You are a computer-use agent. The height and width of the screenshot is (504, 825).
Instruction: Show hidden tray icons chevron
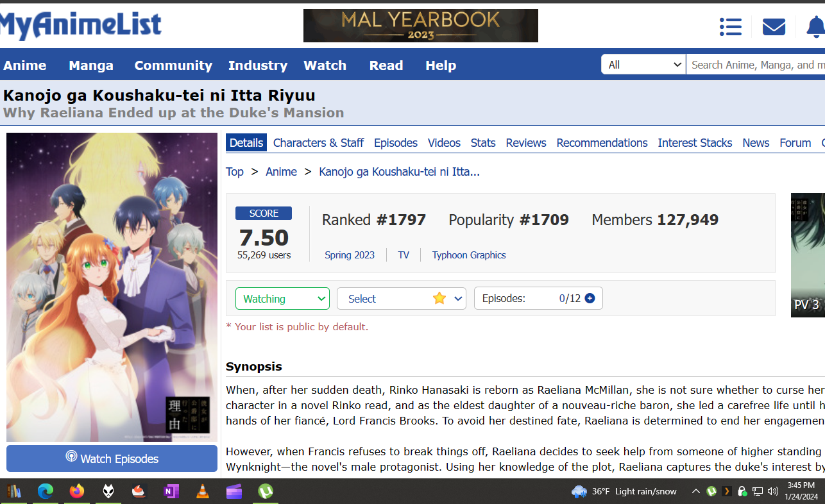pos(695,491)
